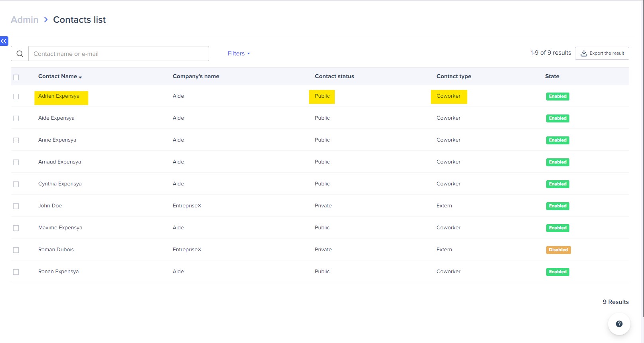Viewport: 644px width, 343px height.
Task: Open Cynthia Expensya contact
Action: point(60,184)
